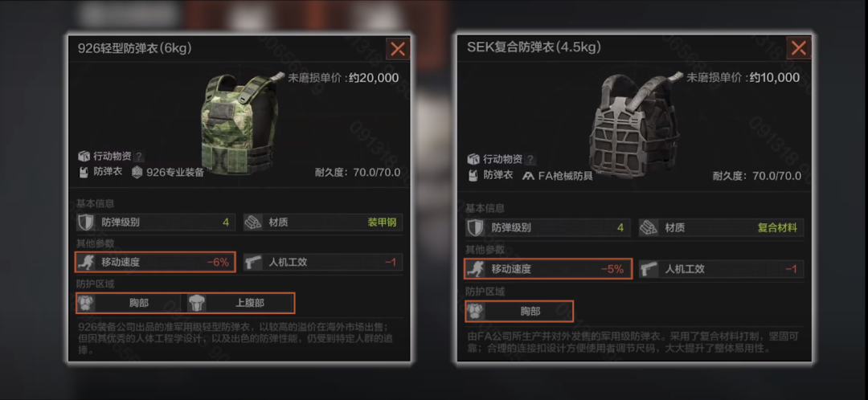Click the 复合材料 material icon in SEK panel
This screenshot has height=400, width=868.
click(x=649, y=227)
